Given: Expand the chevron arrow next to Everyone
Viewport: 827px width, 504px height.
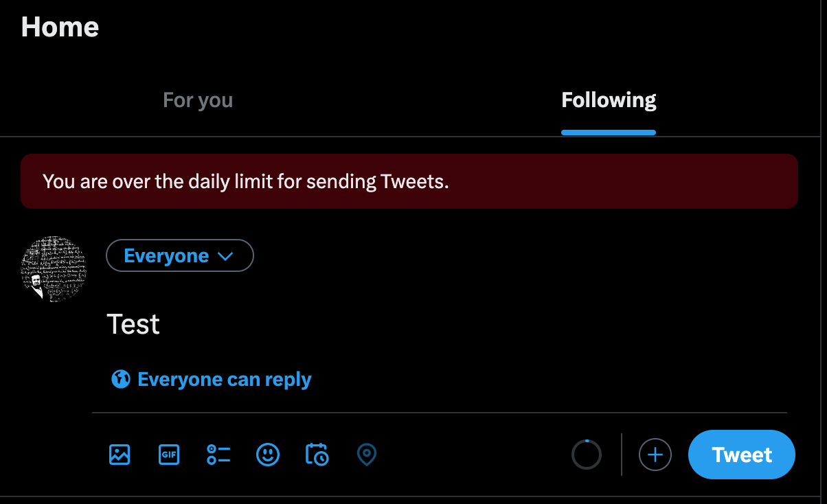Looking at the screenshot, I should [225, 256].
